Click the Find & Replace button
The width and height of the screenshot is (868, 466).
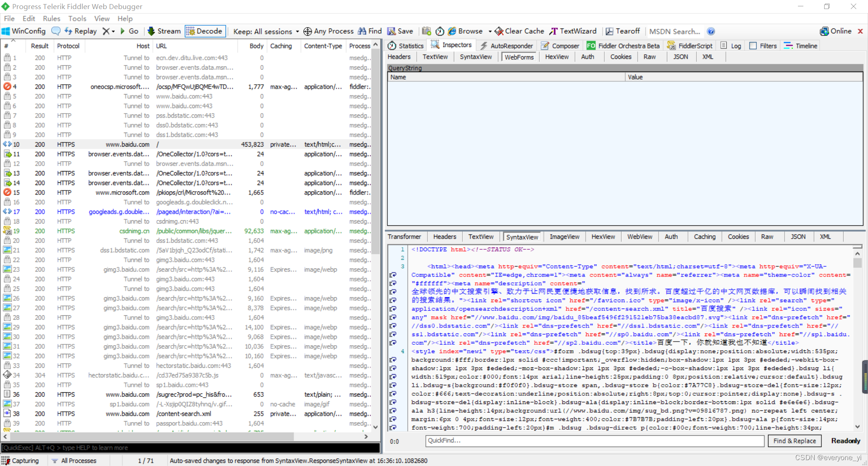[x=795, y=441]
